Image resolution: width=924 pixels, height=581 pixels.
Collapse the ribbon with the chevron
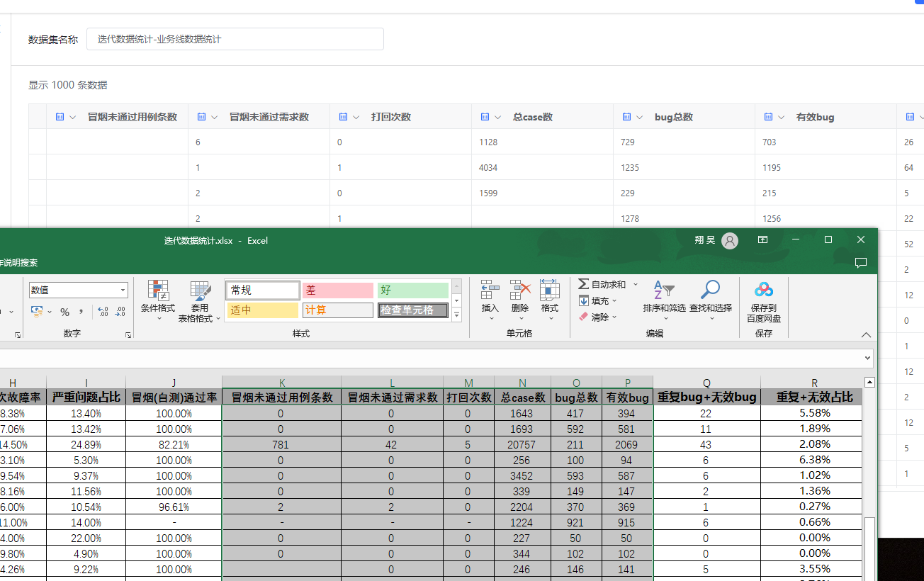(866, 334)
